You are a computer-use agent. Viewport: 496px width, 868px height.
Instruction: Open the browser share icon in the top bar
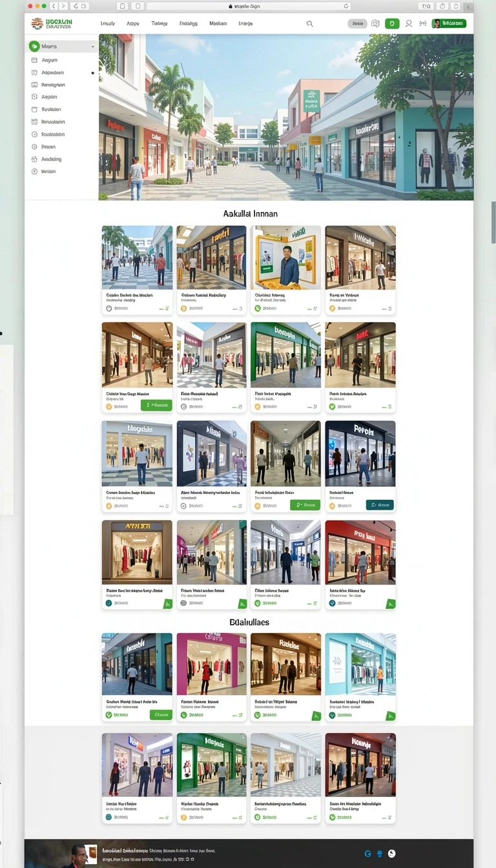point(442,6)
